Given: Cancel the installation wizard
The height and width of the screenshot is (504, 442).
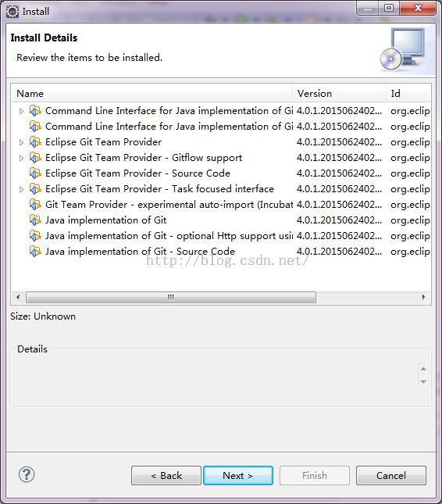Looking at the screenshot, I should [391, 475].
